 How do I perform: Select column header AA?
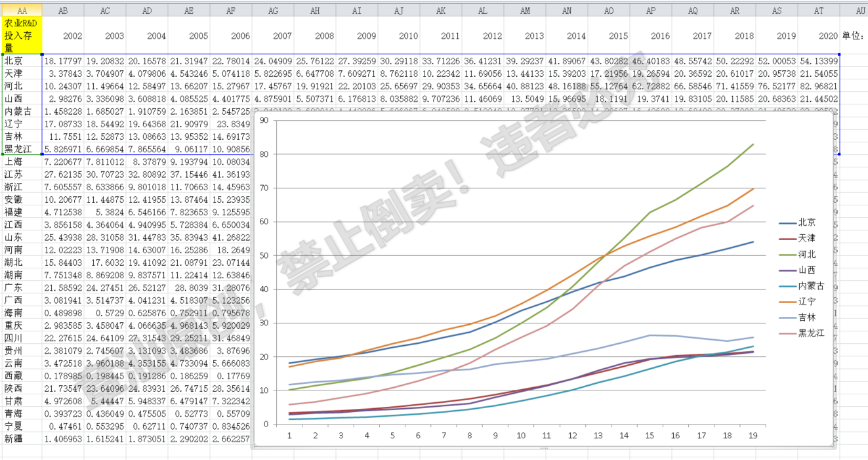point(22,10)
